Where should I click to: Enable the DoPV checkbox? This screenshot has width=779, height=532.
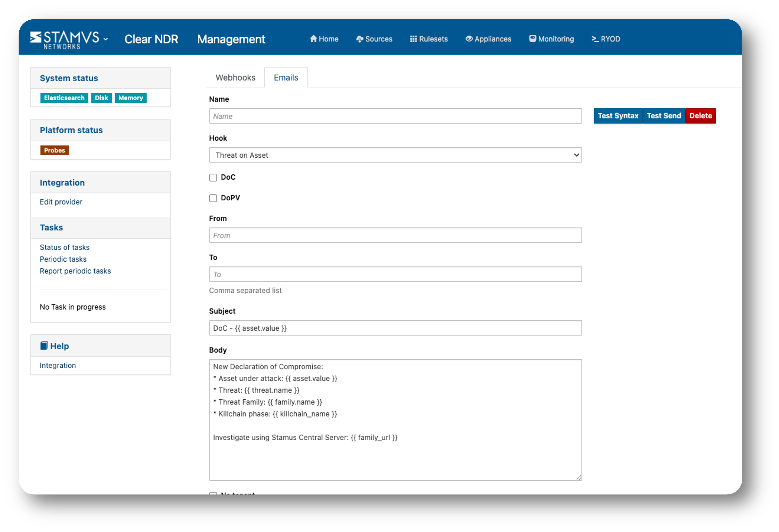click(x=213, y=198)
